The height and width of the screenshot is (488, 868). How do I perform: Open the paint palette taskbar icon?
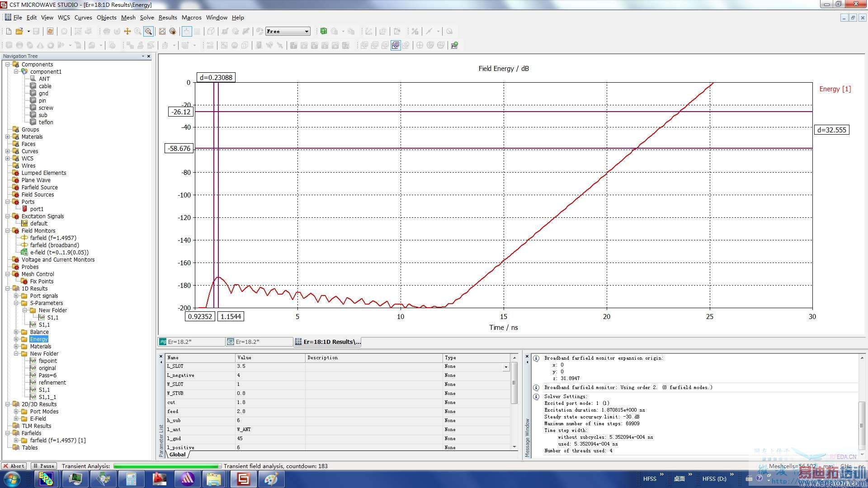[271, 479]
